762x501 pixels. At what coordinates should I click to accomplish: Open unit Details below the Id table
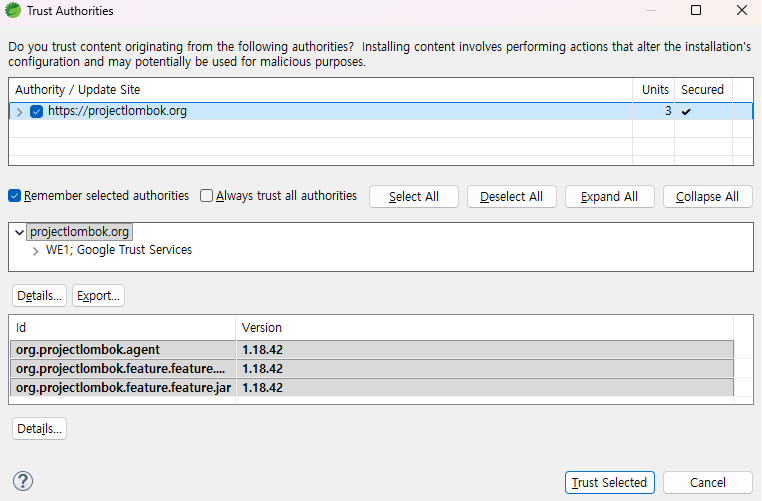point(39,429)
